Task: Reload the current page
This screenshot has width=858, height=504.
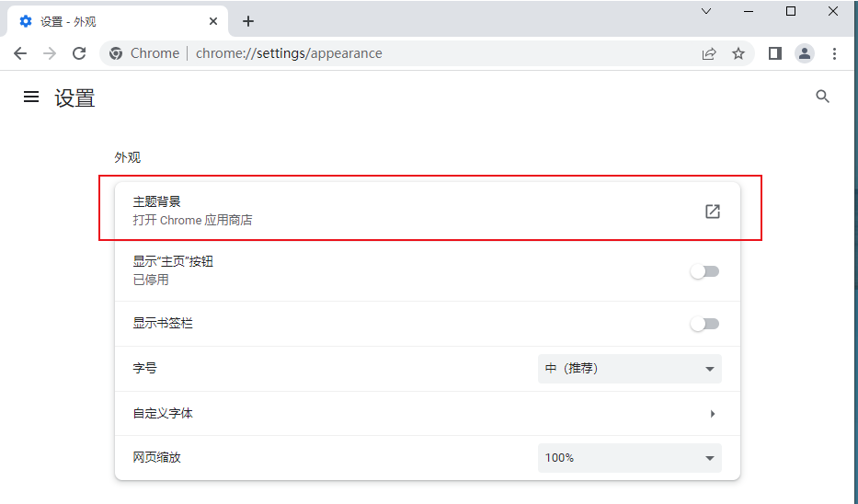Action: [79, 53]
